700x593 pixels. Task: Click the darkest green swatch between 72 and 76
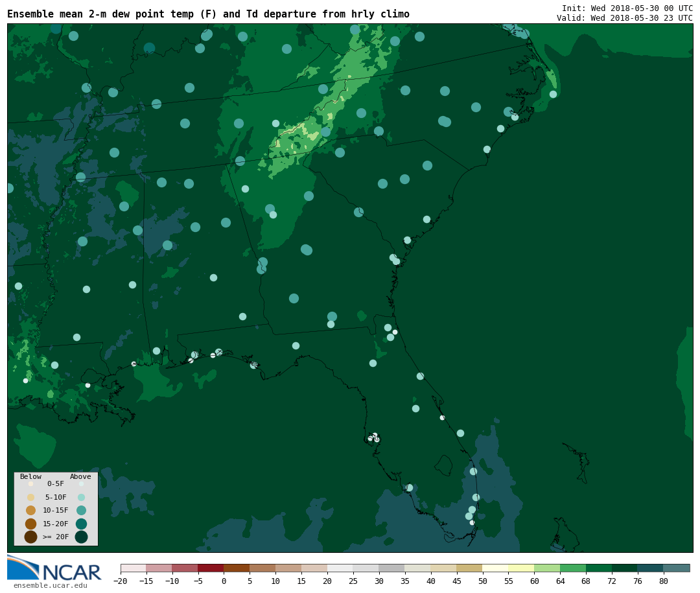[625, 568]
